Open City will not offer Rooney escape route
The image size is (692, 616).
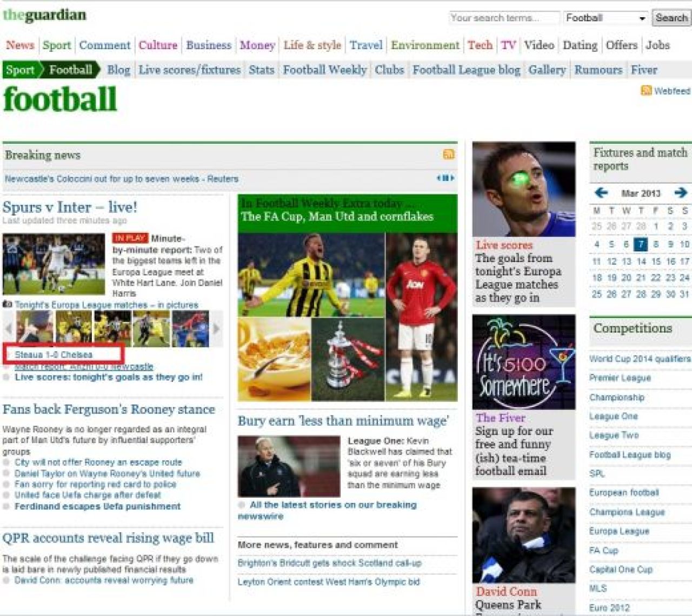click(x=98, y=463)
